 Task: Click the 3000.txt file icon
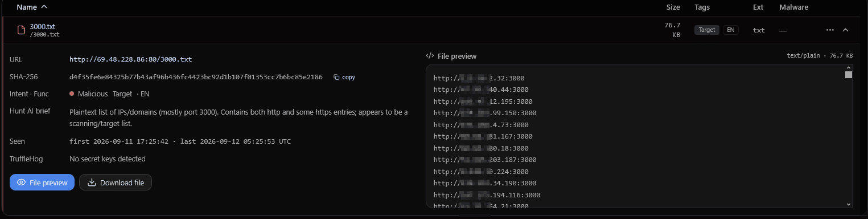(x=21, y=30)
